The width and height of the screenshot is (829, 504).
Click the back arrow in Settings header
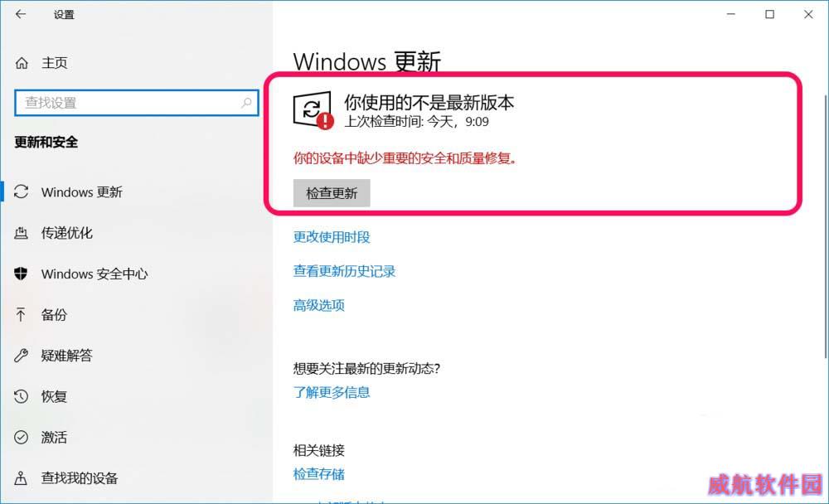21,14
